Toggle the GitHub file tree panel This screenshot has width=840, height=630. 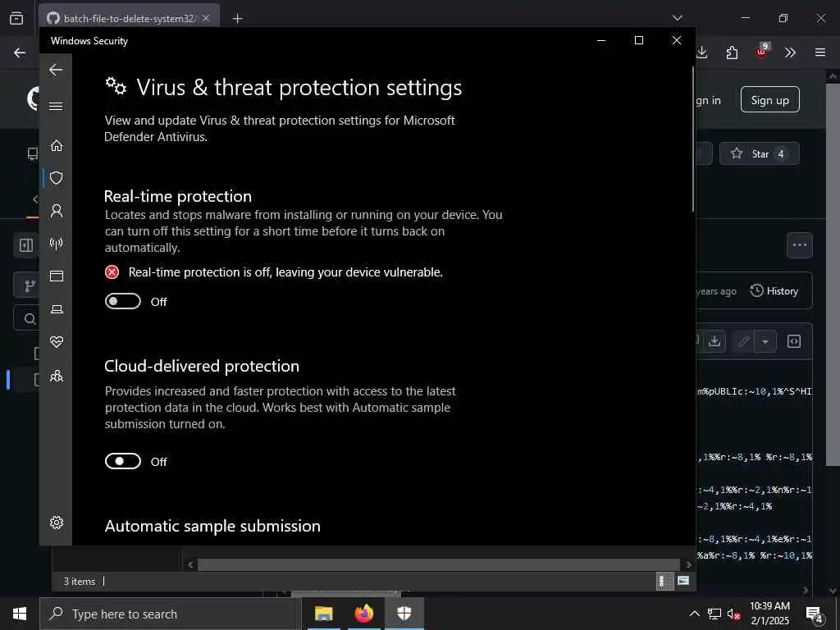coord(25,245)
